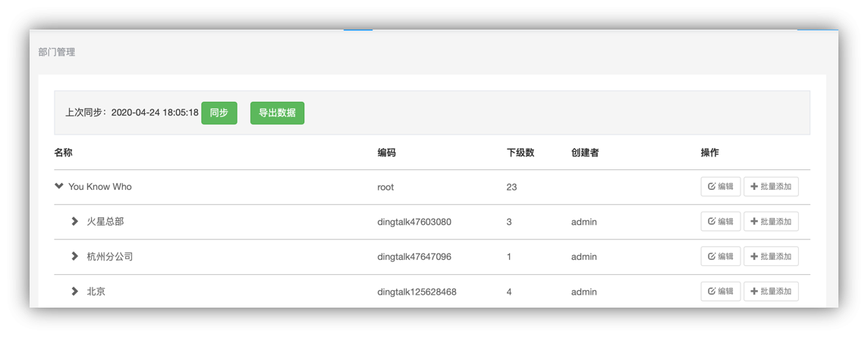Click the code dingtalk47647096
The height and width of the screenshot is (338, 868).
point(414,257)
